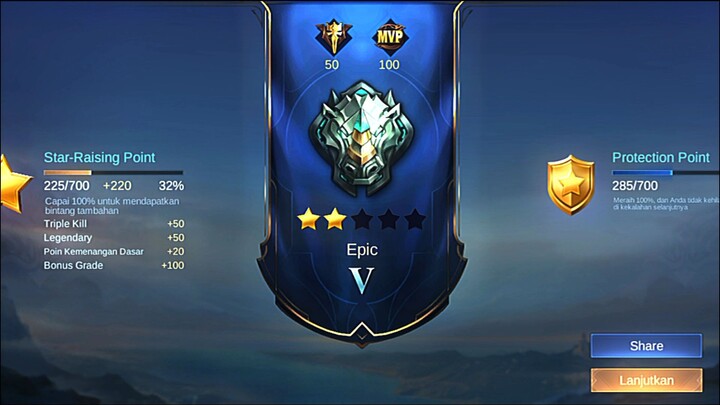Tap the golden Protection Point shield icon
The width and height of the screenshot is (720, 405).
570,185
